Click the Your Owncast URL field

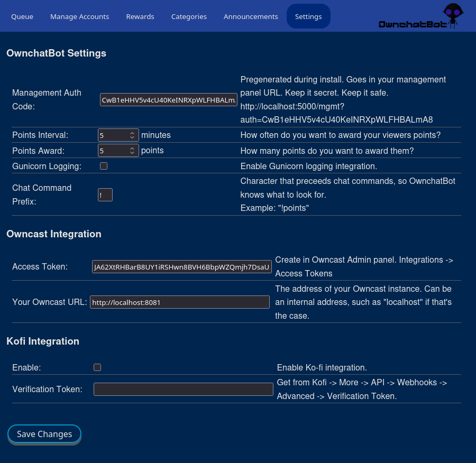coord(179,302)
